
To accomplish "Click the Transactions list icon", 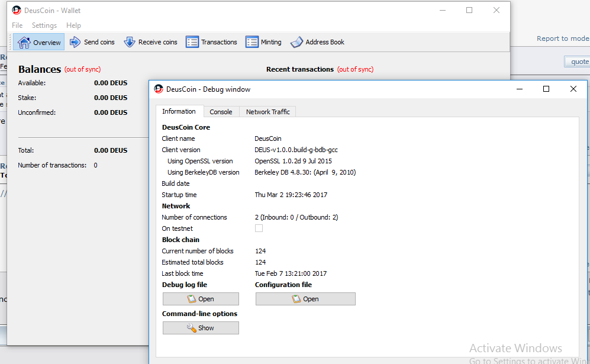I will [x=192, y=42].
